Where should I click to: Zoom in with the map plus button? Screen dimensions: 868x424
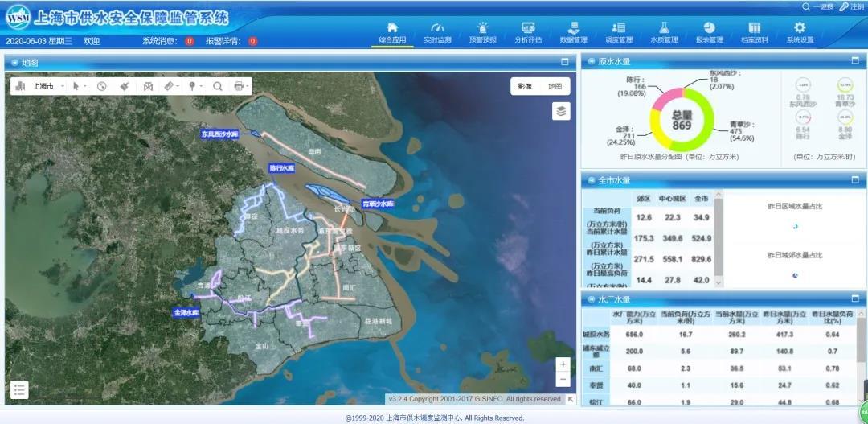pyautogui.click(x=563, y=364)
